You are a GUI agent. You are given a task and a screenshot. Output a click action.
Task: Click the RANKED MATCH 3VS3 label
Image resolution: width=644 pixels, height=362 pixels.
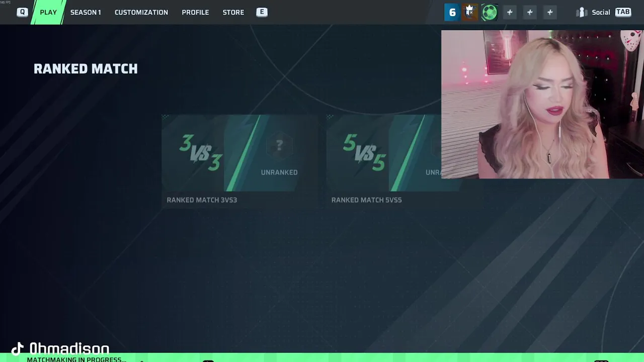(x=202, y=200)
